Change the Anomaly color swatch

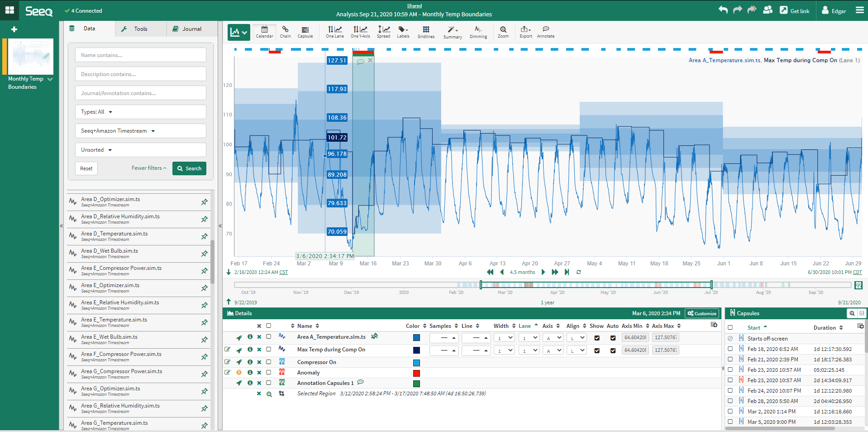[416, 373]
